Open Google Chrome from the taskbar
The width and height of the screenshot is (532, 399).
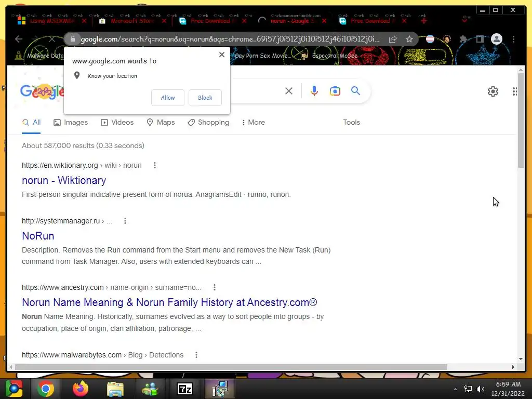(x=46, y=389)
